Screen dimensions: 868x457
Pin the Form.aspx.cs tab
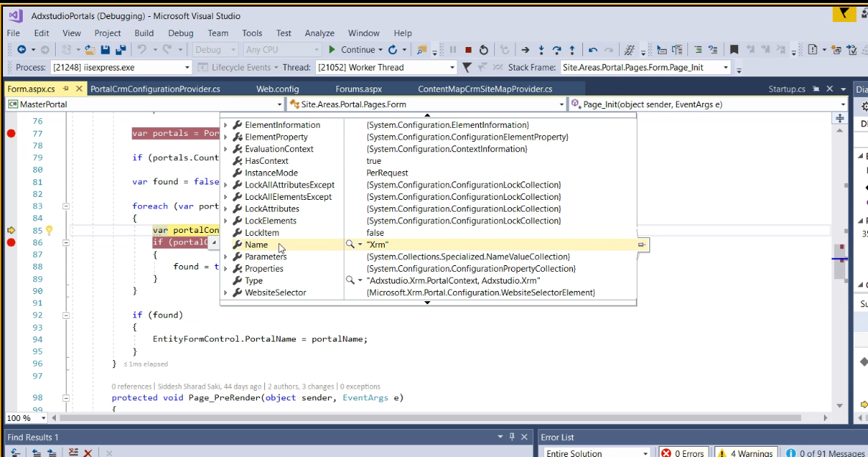click(x=66, y=89)
